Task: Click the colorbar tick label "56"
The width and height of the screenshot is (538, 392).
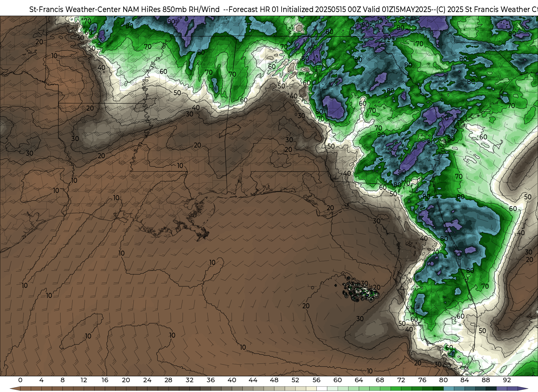Action: click(x=316, y=380)
